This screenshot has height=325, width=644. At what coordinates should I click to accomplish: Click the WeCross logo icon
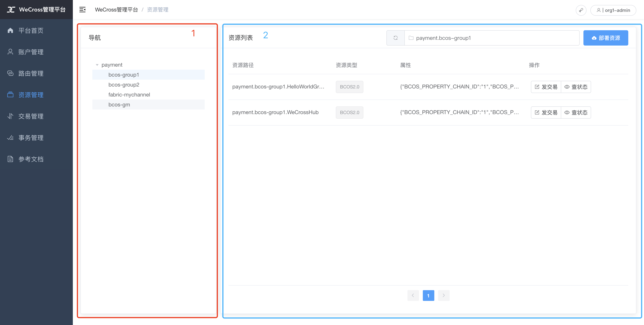[11, 10]
